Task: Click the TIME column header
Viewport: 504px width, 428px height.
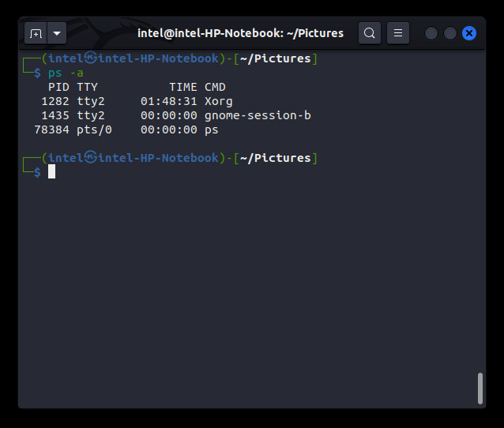Action: tap(183, 87)
